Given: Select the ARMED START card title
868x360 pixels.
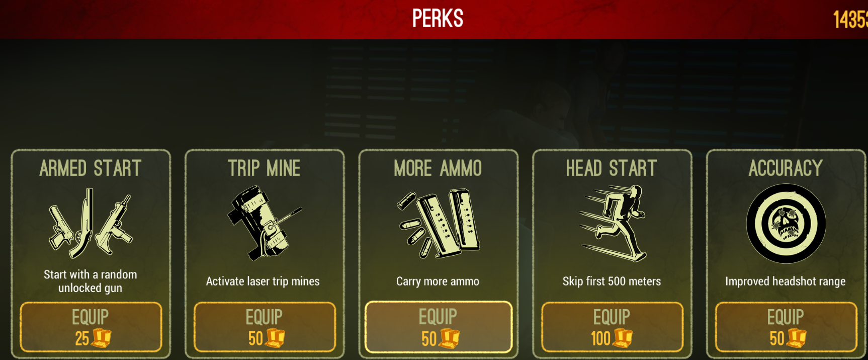Looking at the screenshot, I should (x=91, y=168).
